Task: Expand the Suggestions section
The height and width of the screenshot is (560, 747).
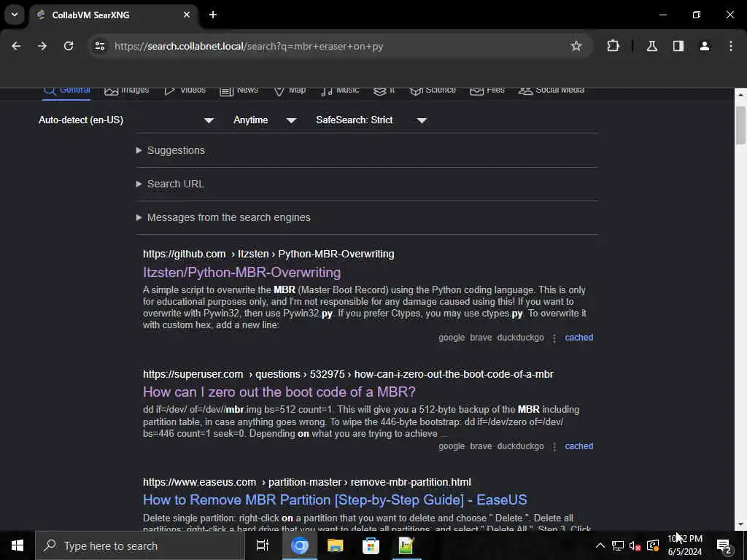Action: coord(171,150)
